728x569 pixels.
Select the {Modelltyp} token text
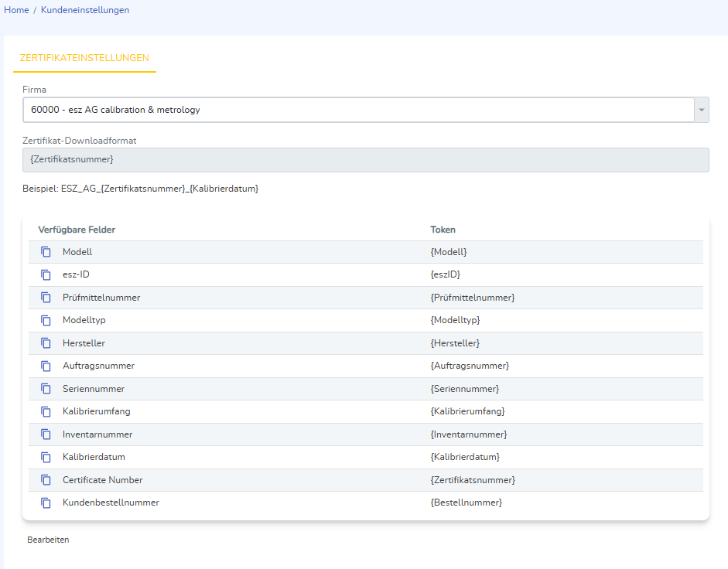tap(455, 320)
